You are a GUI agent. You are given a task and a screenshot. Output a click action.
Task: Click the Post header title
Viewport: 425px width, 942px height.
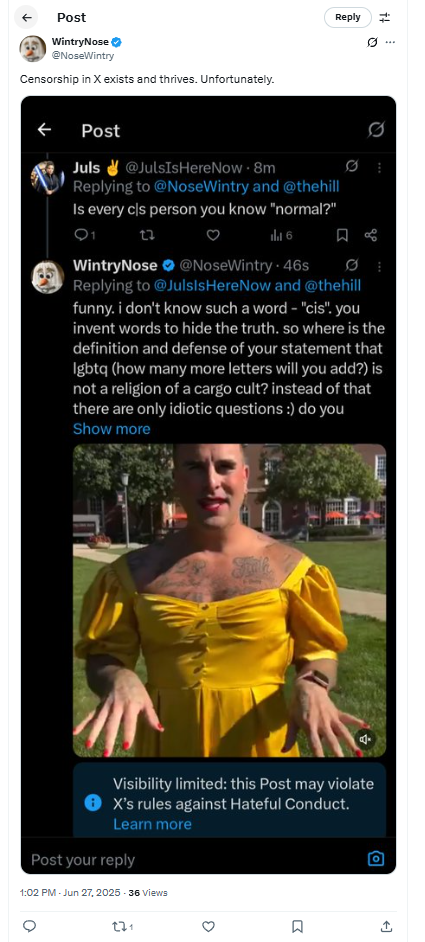(x=72, y=17)
